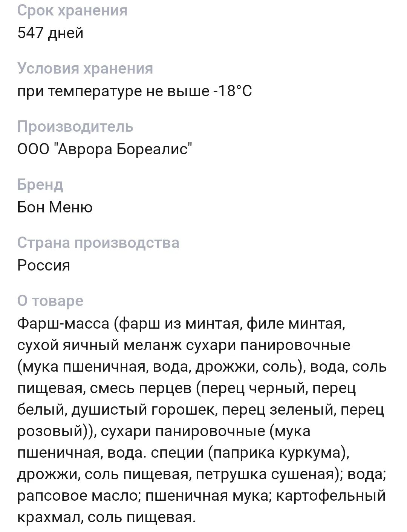
Task: Tap the line starting 'розовый)), сухари панировочные'
Action: coord(164,431)
